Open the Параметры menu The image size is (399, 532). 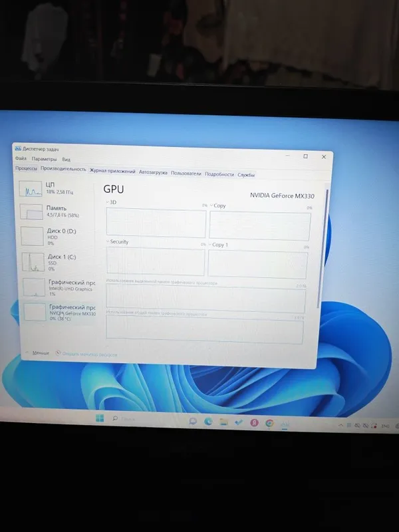pyautogui.click(x=44, y=159)
